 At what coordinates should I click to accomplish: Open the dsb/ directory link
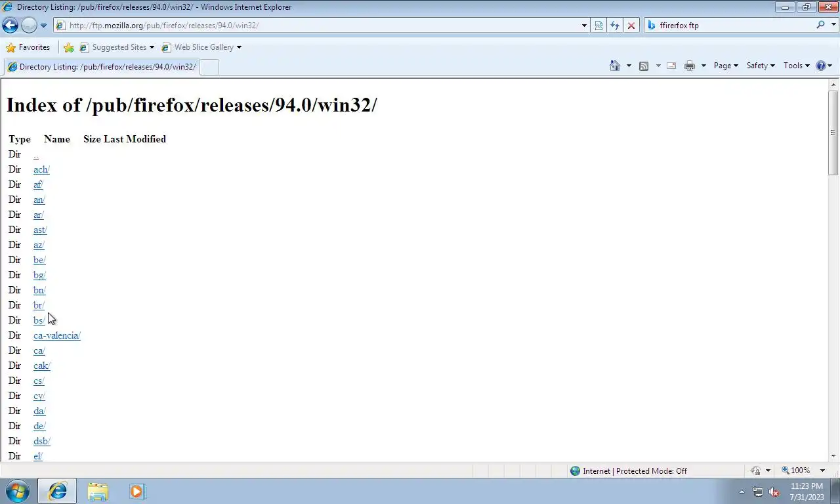[x=42, y=442]
